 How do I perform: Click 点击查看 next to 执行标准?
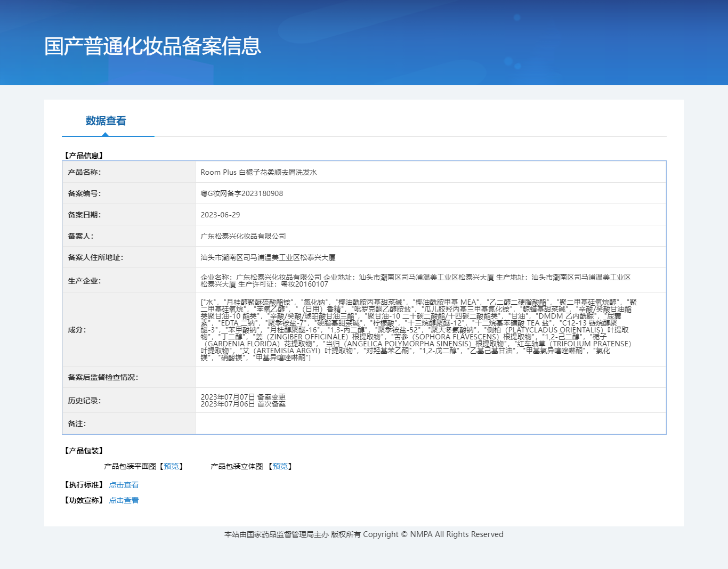pyautogui.click(x=124, y=485)
